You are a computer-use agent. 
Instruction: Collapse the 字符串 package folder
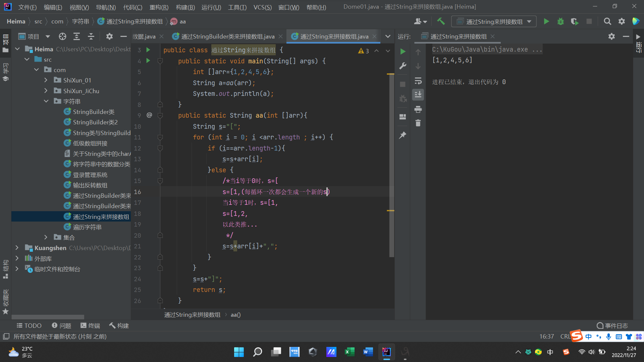[46, 101]
